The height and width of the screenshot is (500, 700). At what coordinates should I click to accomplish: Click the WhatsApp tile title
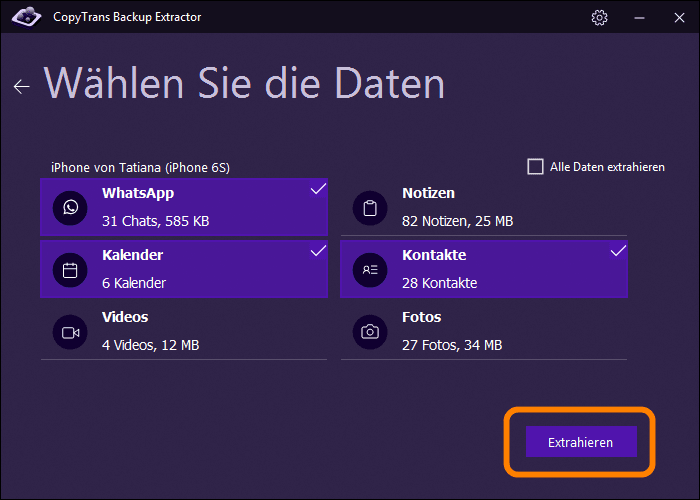(x=138, y=193)
